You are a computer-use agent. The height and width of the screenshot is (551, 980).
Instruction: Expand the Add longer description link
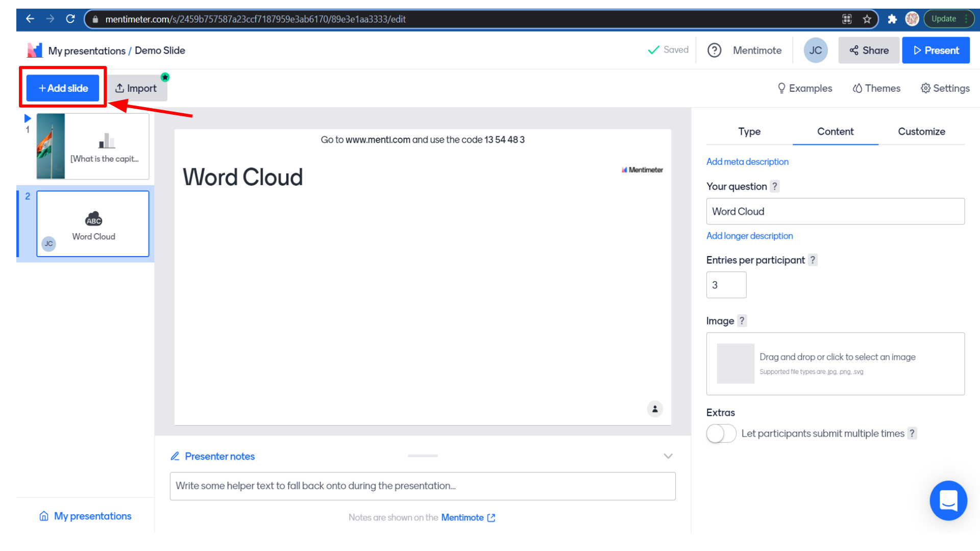pos(749,236)
